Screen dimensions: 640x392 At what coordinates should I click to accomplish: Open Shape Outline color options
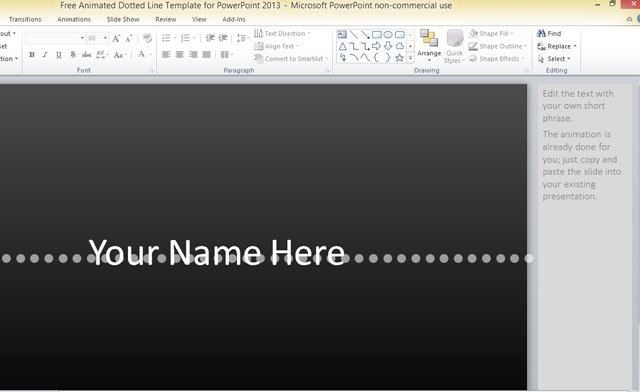click(x=498, y=46)
